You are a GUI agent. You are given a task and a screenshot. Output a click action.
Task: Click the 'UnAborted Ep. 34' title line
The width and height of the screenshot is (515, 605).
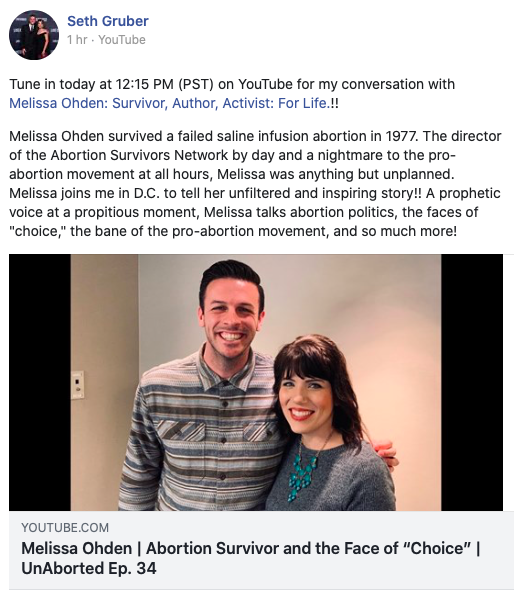pos(89,568)
